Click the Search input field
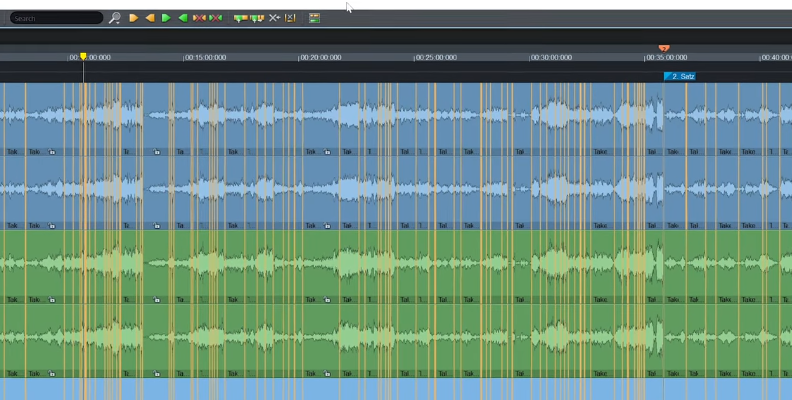Screen dimensions: 792x400 click(x=56, y=18)
